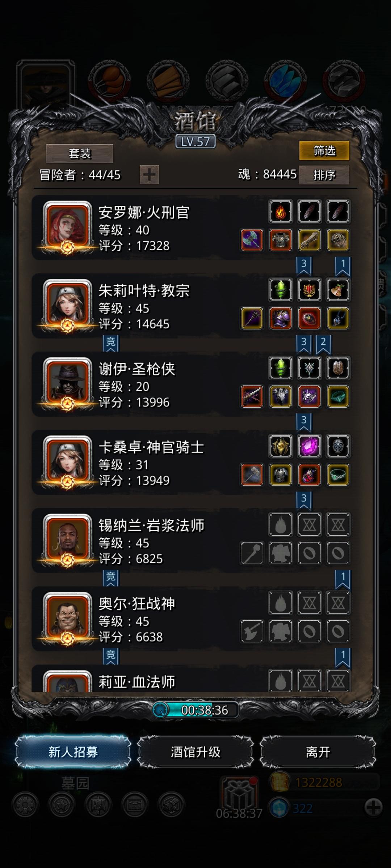Open the 筛选 filter options
Image resolution: width=391 pixels, height=868 pixels.
tap(324, 150)
